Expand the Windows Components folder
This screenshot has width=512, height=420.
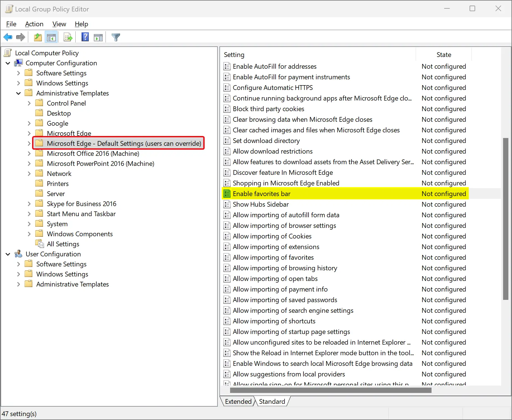click(29, 234)
